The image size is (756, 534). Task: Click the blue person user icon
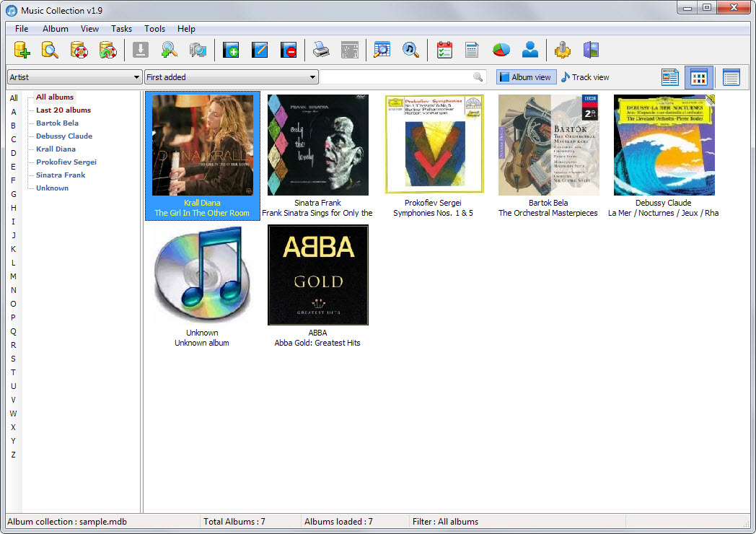pyautogui.click(x=530, y=50)
